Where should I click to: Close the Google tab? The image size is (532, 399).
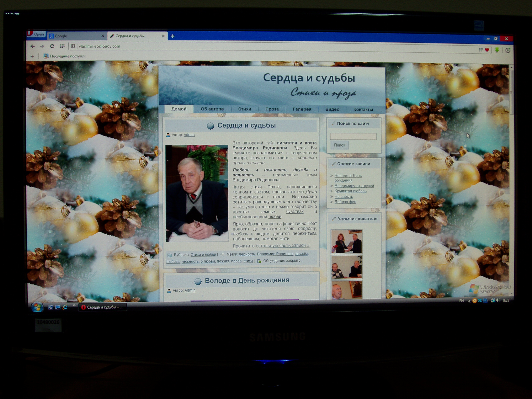(103, 36)
